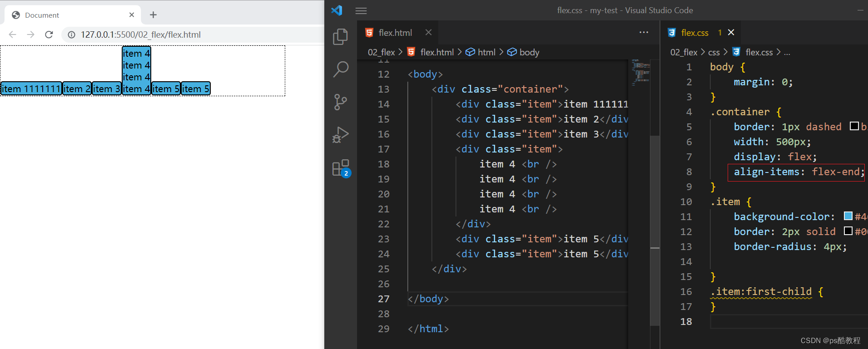The width and height of the screenshot is (868, 349).
Task: Click the 'body {' selector in flex.css
Action: point(728,67)
